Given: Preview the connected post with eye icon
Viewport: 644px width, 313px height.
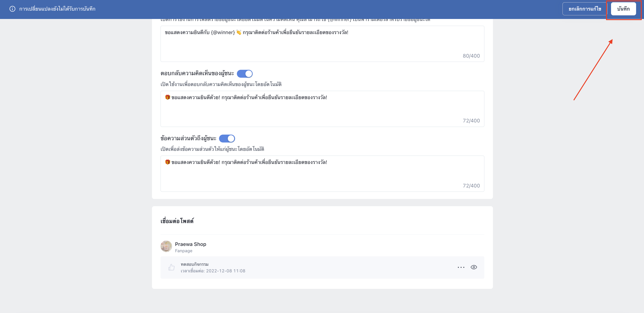Looking at the screenshot, I should click(474, 267).
